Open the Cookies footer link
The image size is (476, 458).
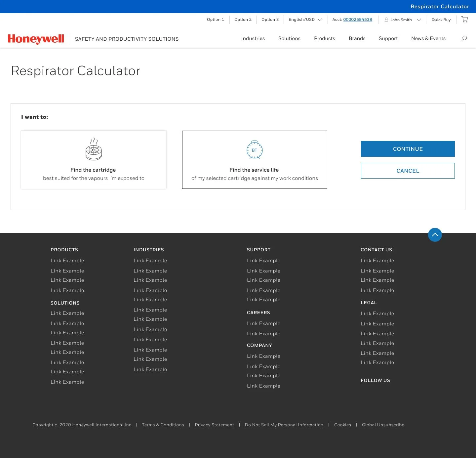(x=342, y=425)
